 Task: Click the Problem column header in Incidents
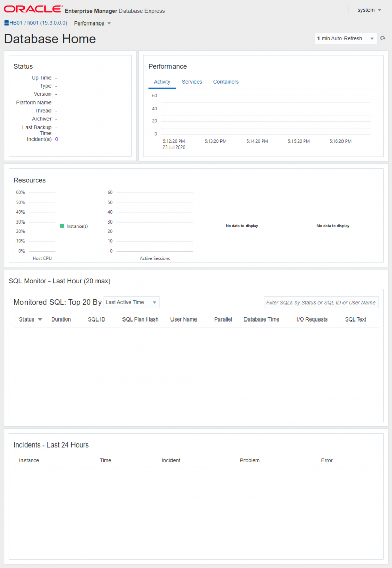click(250, 460)
